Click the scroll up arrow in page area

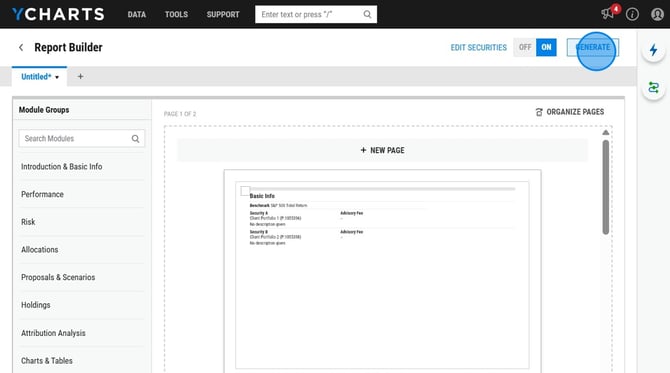(605, 132)
